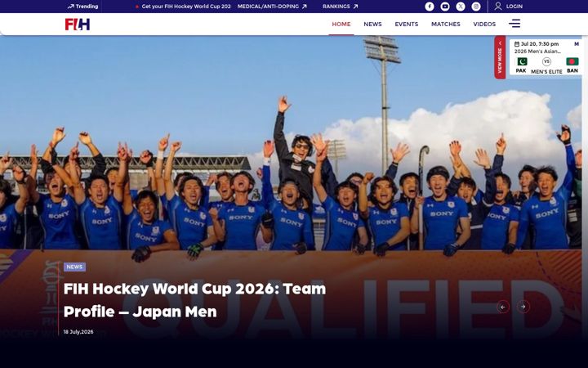Click the VS badge in match card

(546, 61)
